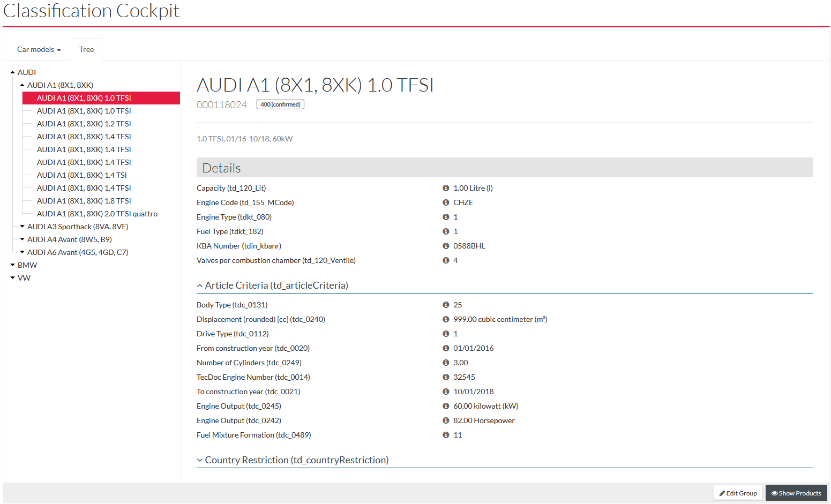
Task: Select the unhighlighted AUDI A1 1.0 TFSI item
Action: (84, 111)
